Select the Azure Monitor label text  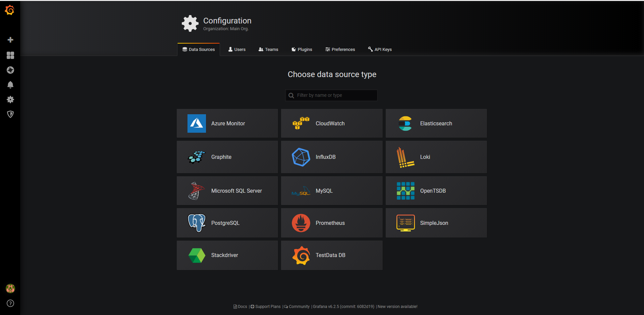228,124
